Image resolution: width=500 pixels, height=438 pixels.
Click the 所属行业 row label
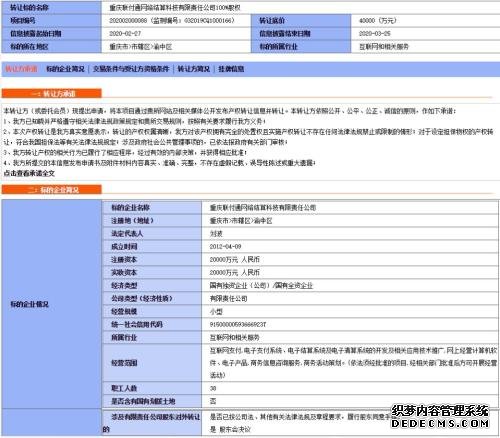coord(152,338)
